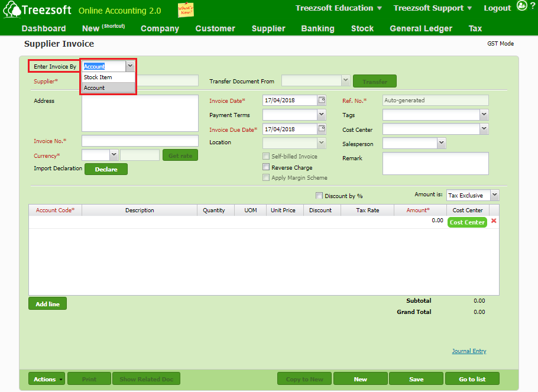
Task: Check the Discount by % option
Action: pos(319,196)
